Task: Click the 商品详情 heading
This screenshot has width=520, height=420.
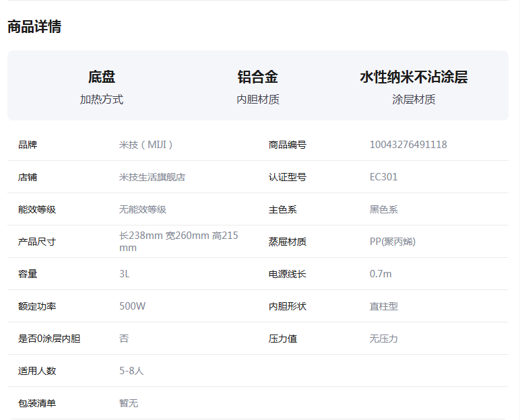Action: tap(34, 26)
